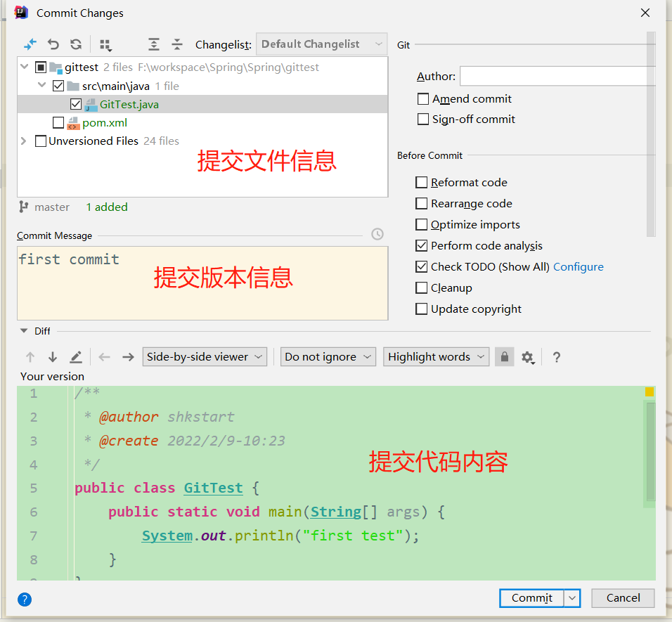The height and width of the screenshot is (622, 672).
Task: Disable Perform code analysis checkbox
Action: coord(422,245)
